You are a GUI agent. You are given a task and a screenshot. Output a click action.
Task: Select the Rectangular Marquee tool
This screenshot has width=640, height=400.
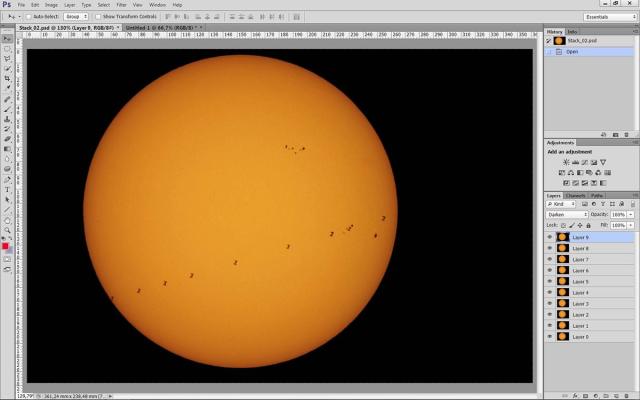coord(7,48)
